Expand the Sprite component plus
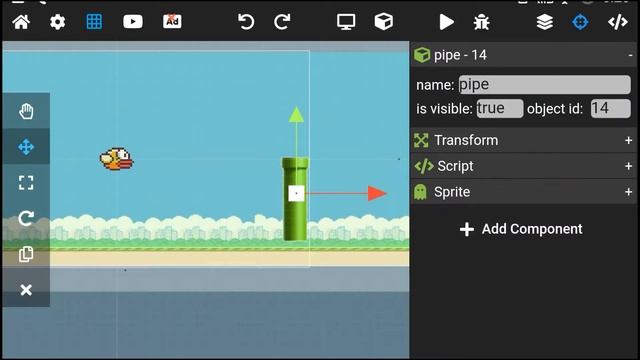 pyautogui.click(x=629, y=192)
